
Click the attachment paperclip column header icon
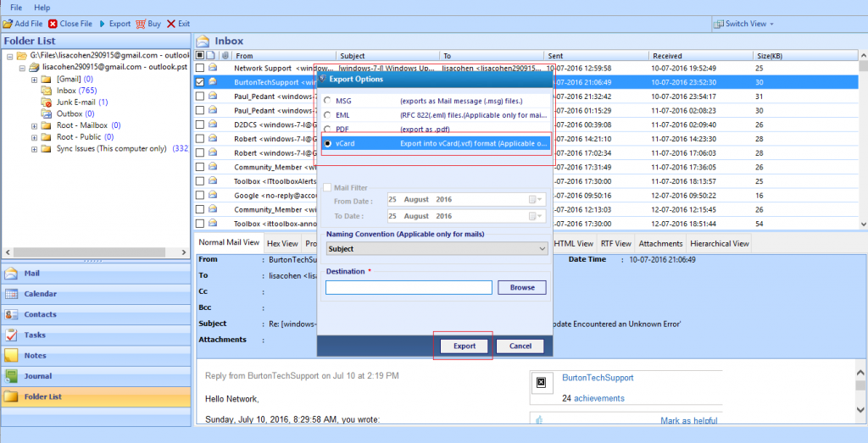coord(225,55)
